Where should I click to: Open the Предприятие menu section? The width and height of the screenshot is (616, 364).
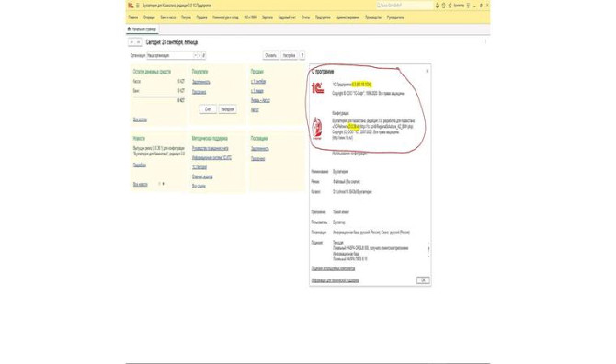coord(323,17)
